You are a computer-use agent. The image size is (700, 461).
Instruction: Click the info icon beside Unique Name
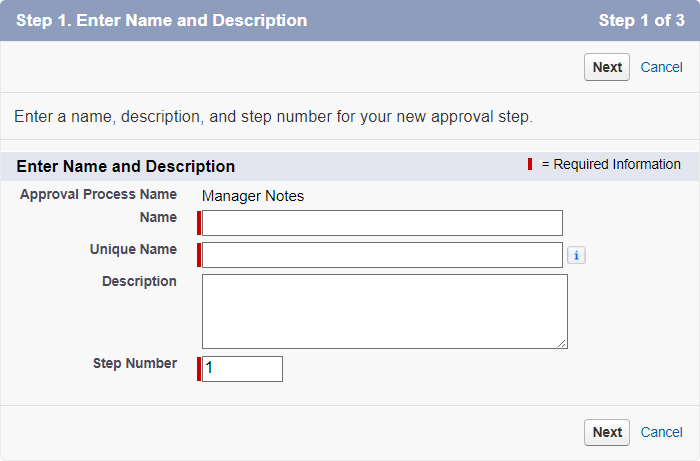pos(576,255)
